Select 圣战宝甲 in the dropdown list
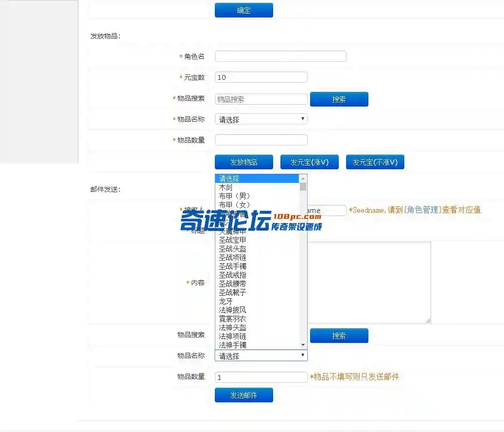504x432 pixels. [257, 240]
